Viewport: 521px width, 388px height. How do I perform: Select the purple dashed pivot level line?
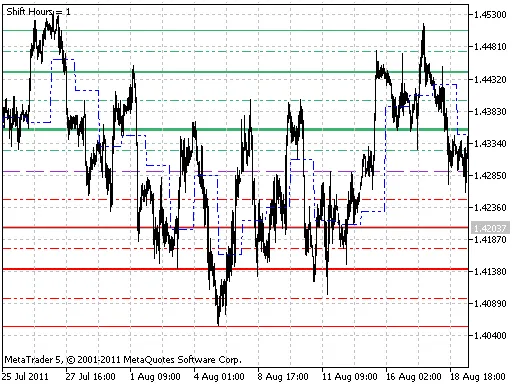[x=235, y=172]
